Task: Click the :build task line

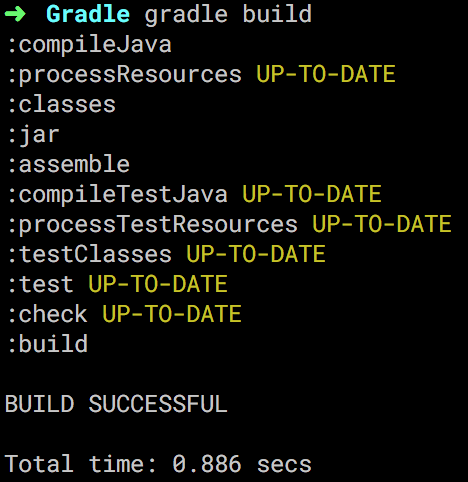Action: (x=48, y=344)
